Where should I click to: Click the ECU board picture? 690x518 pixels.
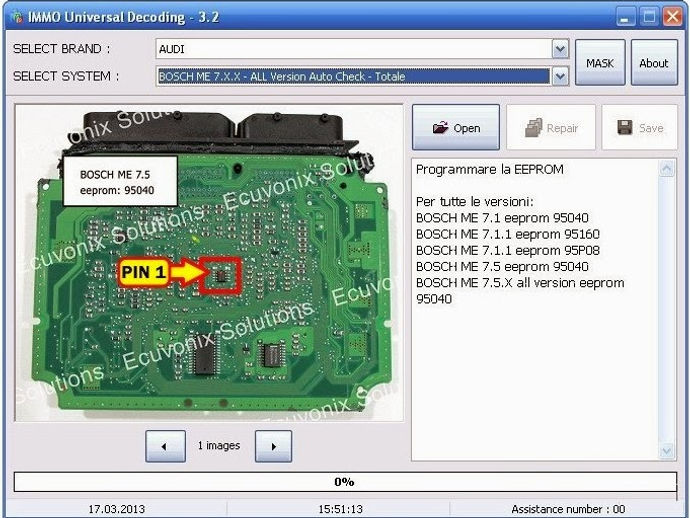(209, 263)
